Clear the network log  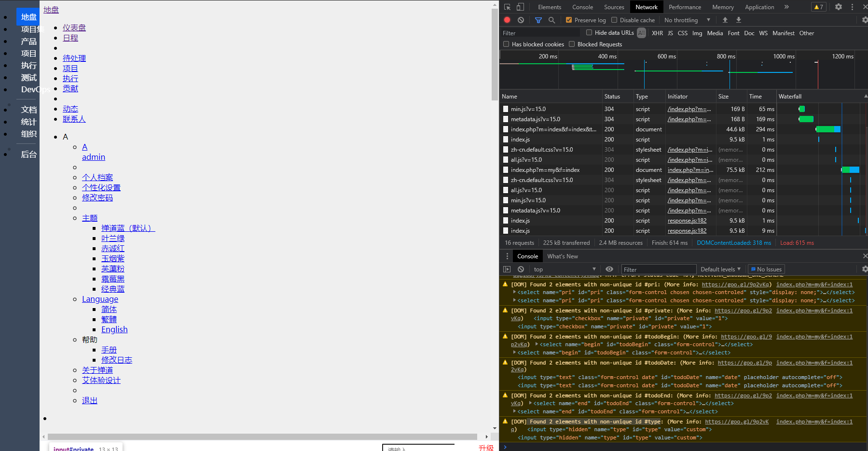(x=521, y=20)
